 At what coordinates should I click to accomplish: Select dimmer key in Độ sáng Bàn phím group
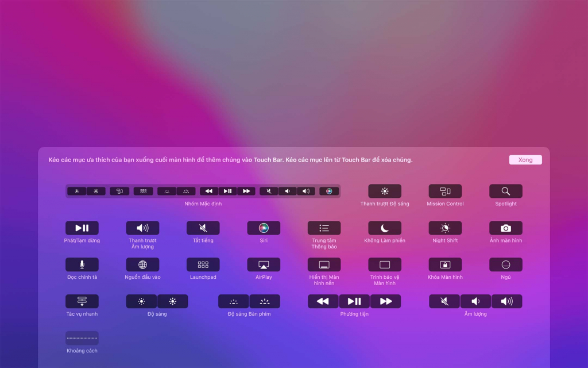(x=234, y=301)
